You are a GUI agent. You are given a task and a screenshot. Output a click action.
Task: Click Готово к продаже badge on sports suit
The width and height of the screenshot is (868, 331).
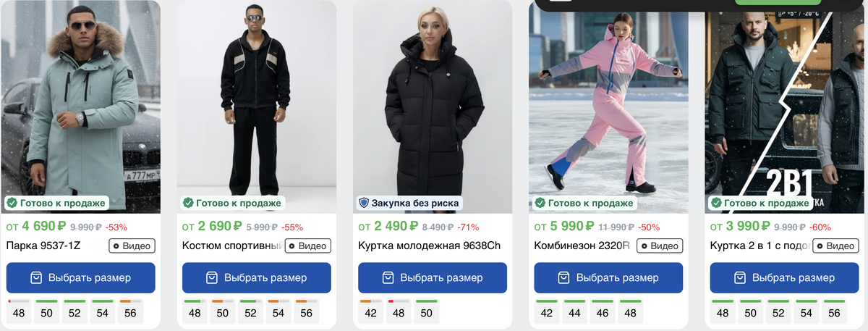[x=233, y=203]
